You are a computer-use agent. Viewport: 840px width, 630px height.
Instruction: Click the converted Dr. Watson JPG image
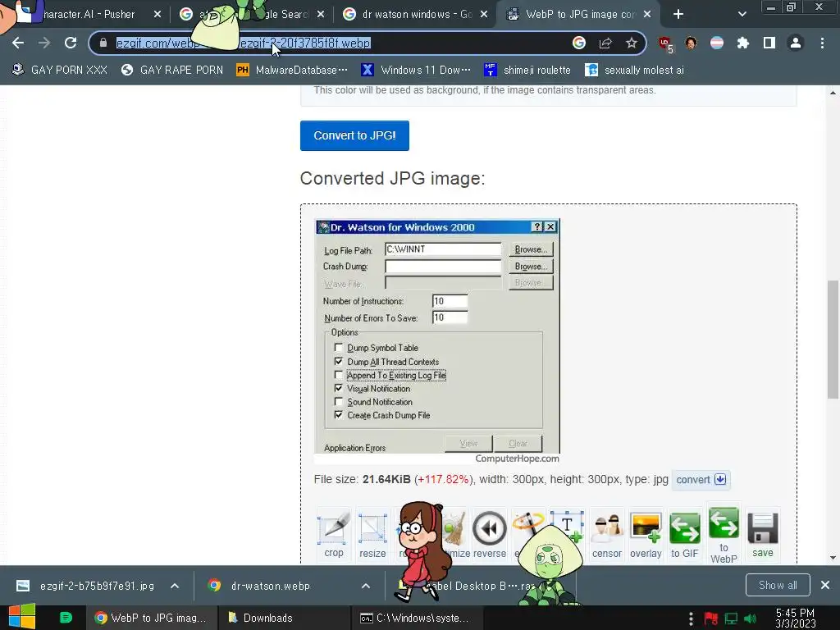437,341
